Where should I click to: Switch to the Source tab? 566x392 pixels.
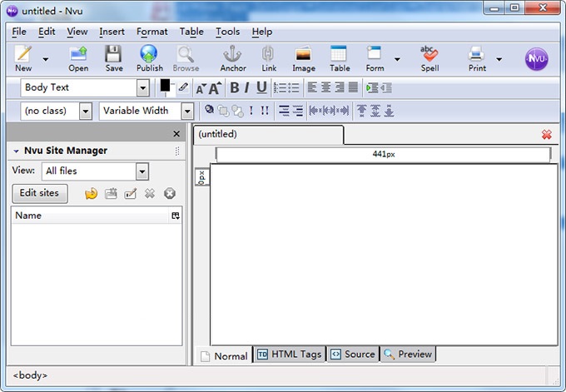(x=352, y=355)
